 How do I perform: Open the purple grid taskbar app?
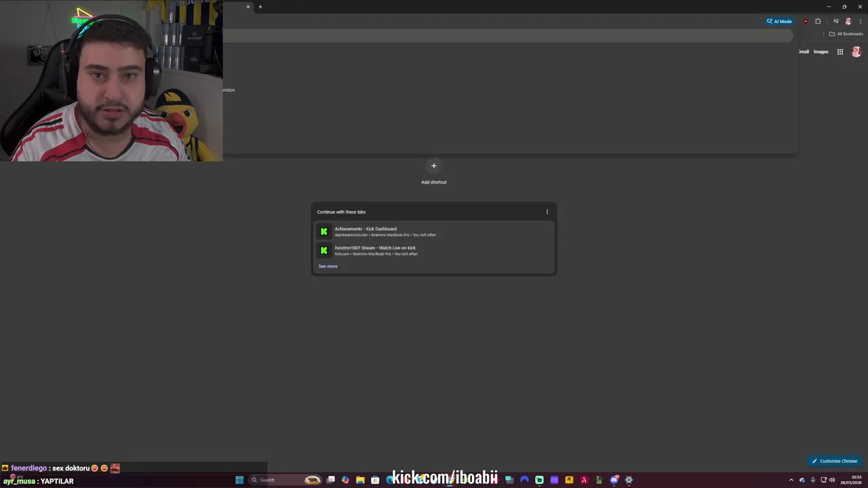click(x=554, y=480)
